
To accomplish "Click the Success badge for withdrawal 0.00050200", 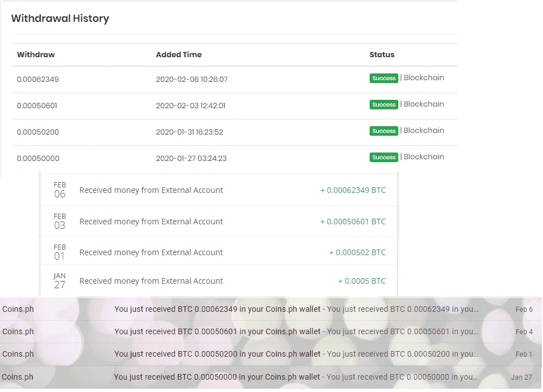I will point(384,131).
